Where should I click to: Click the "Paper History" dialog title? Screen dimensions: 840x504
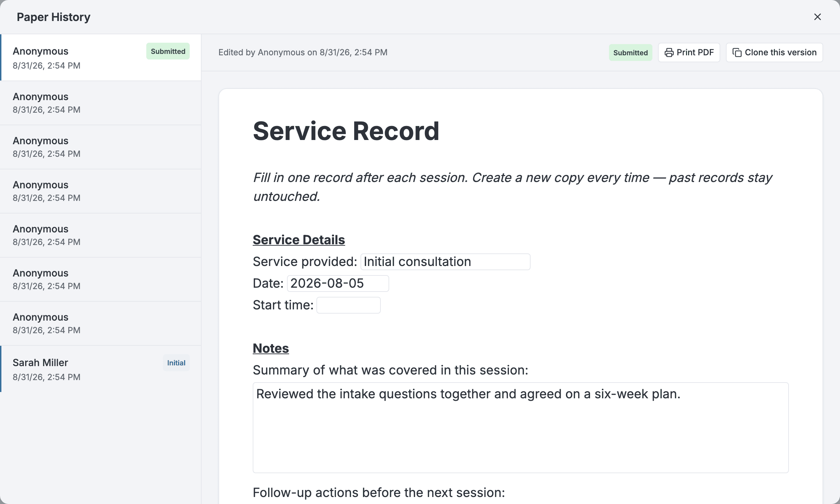click(x=54, y=17)
